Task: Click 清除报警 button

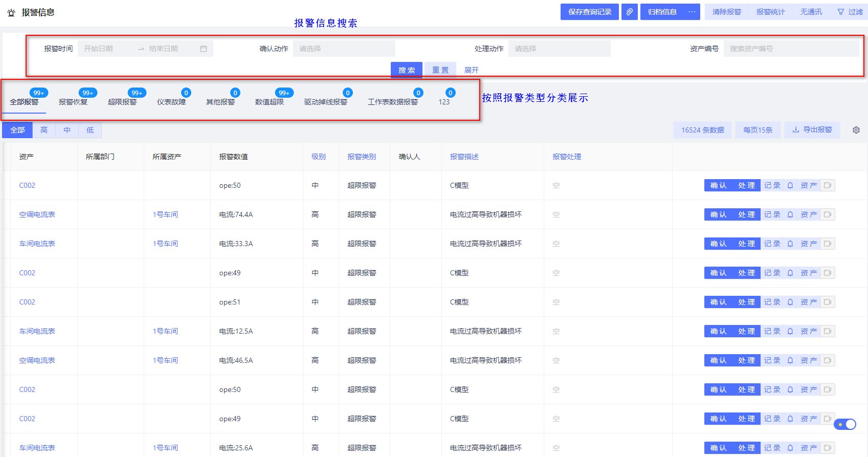Action: coord(727,12)
